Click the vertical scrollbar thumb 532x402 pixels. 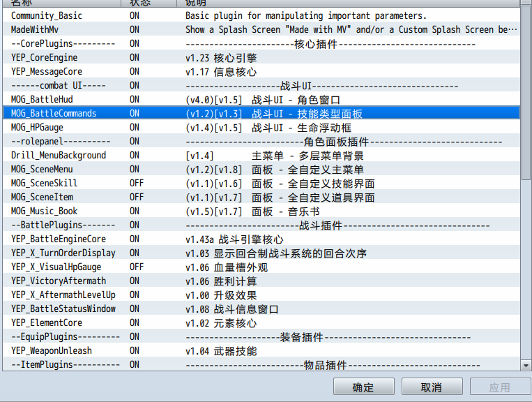pyautogui.click(x=526, y=91)
